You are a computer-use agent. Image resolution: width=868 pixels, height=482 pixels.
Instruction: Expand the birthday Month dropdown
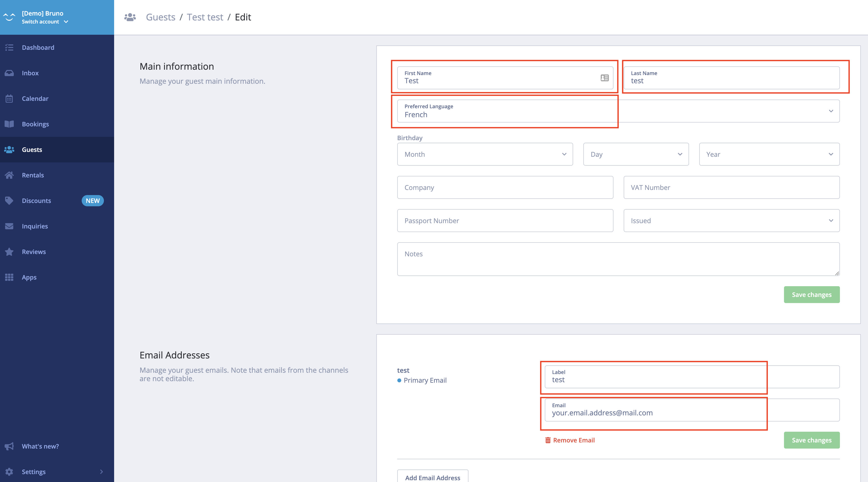coord(485,154)
